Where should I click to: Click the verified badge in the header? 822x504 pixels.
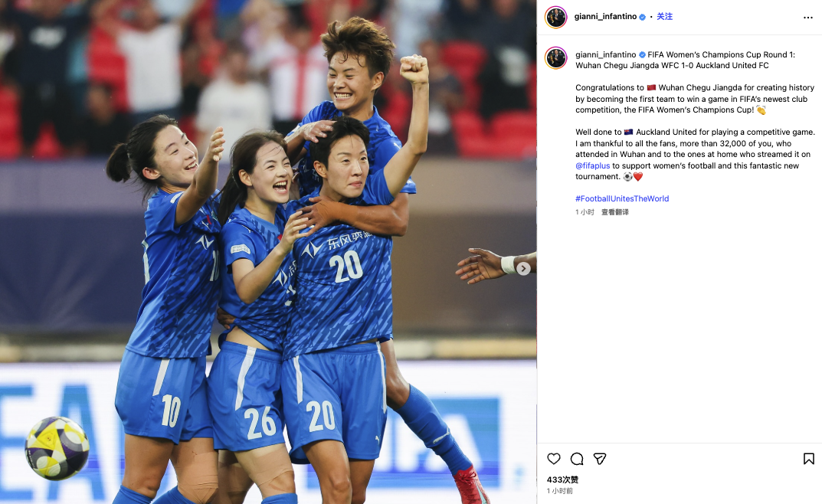pyautogui.click(x=642, y=17)
